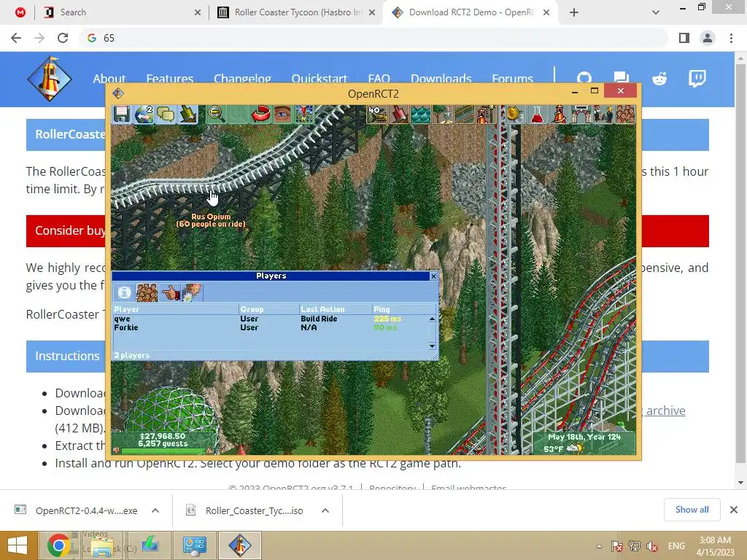The width and height of the screenshot is (747, 560).
Task: Select Players window groups crowd tab
Action: pos(147,292)
